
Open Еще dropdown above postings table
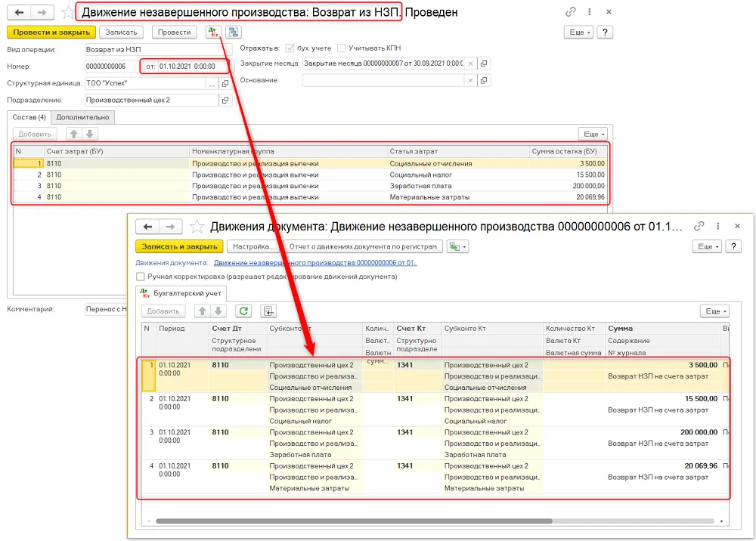pos(714,311)
